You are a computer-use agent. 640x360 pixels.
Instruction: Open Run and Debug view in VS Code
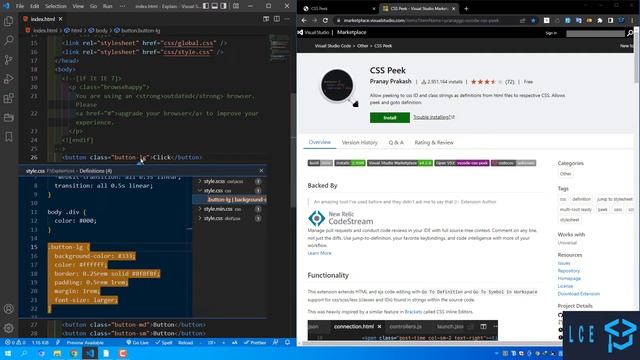click(9, 79)
